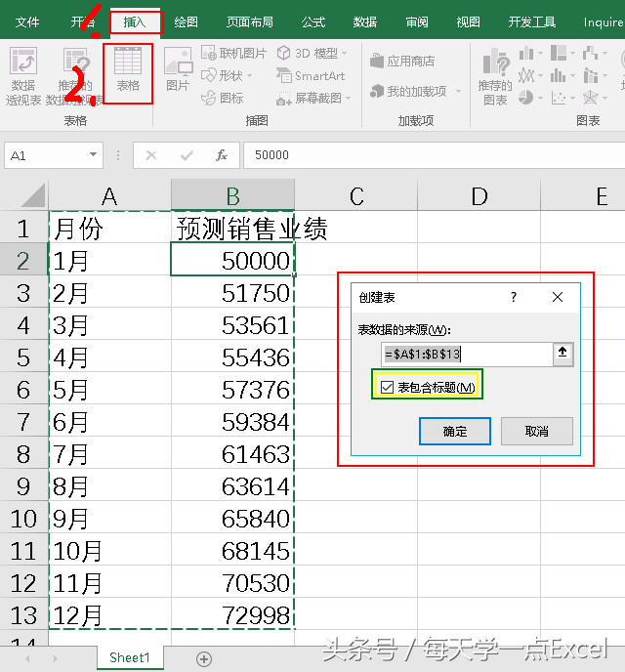Screen dimensions: 625x672
Task: Select row 5 header
Action: 24,357
